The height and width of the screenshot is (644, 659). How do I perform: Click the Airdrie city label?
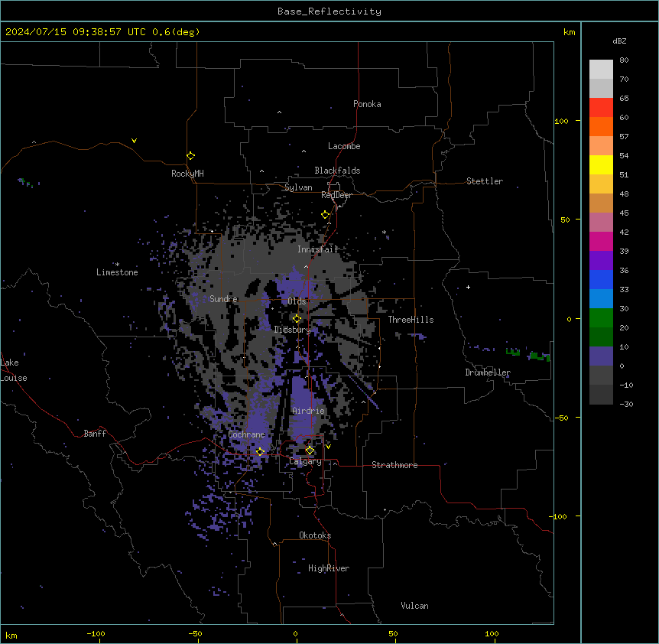click(309, 411)
